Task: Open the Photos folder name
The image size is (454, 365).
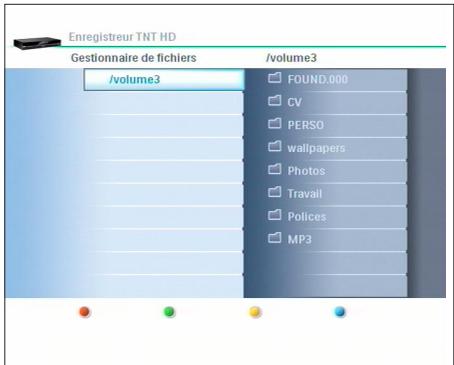Action: pyautogui.click(x=306, y=171)
